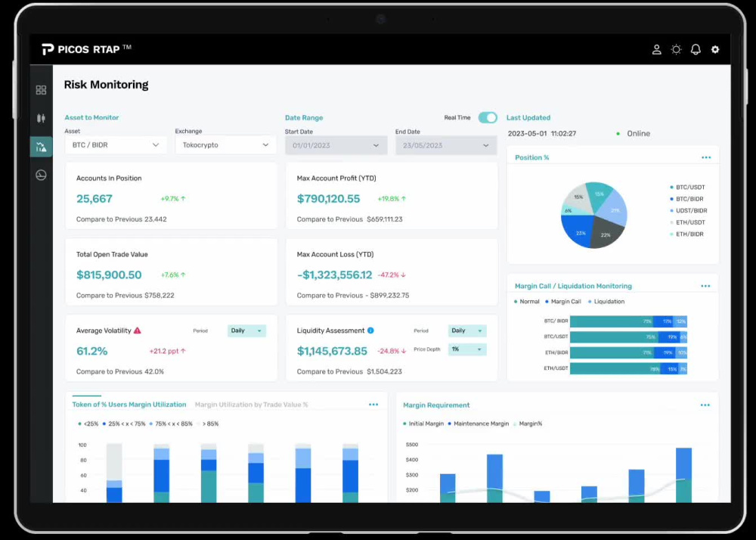The image size is (756, 540).
Task: Click the PICOS RTAP logo
Action: pos(86,49)
